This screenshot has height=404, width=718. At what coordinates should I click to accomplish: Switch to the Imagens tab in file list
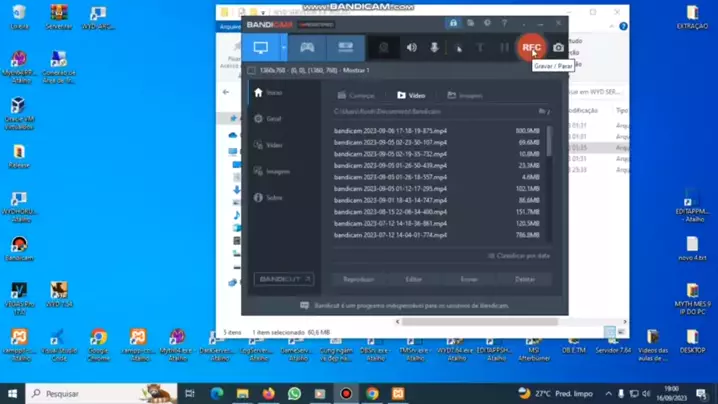pos(464,96)
